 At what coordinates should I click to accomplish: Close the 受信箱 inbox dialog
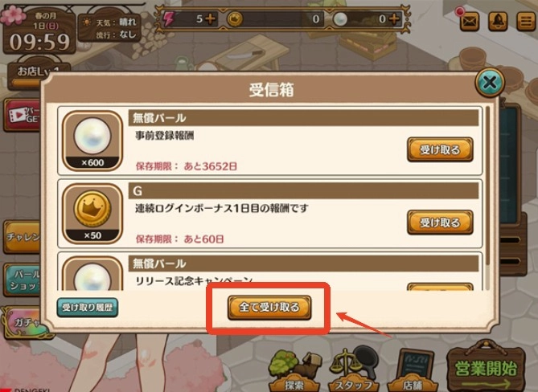tap(490, 82)
